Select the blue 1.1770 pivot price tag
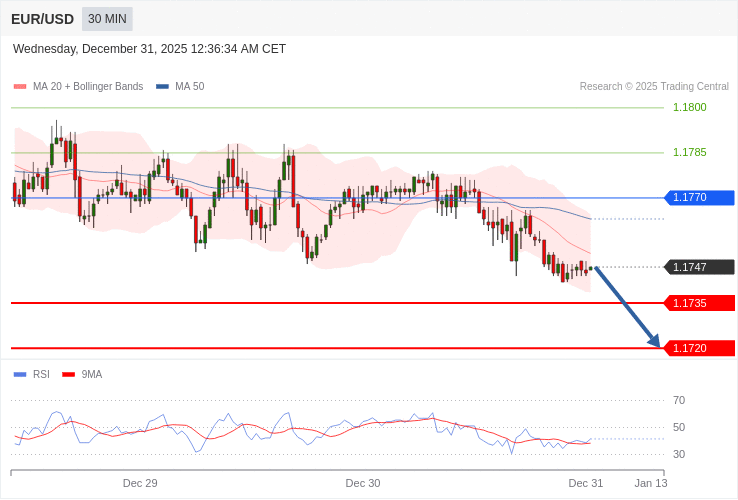The width and height of the screenshot is (738, 500). point(699,198)
